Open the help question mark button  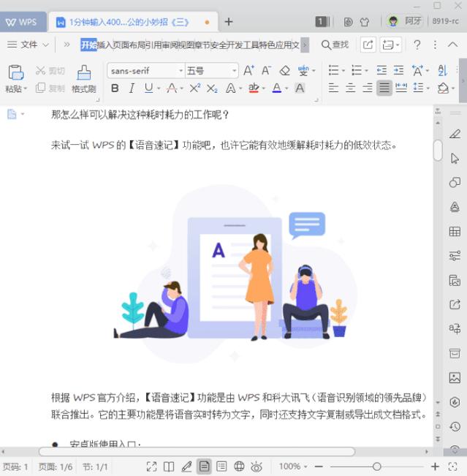pyautogui.click(x=417, y=45)
